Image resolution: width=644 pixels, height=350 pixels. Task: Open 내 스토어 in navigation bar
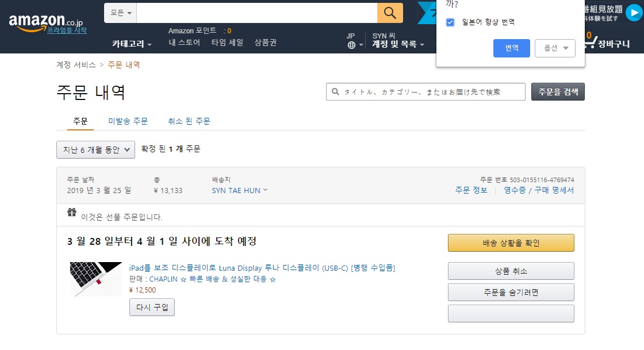click(x=184, y=43)
